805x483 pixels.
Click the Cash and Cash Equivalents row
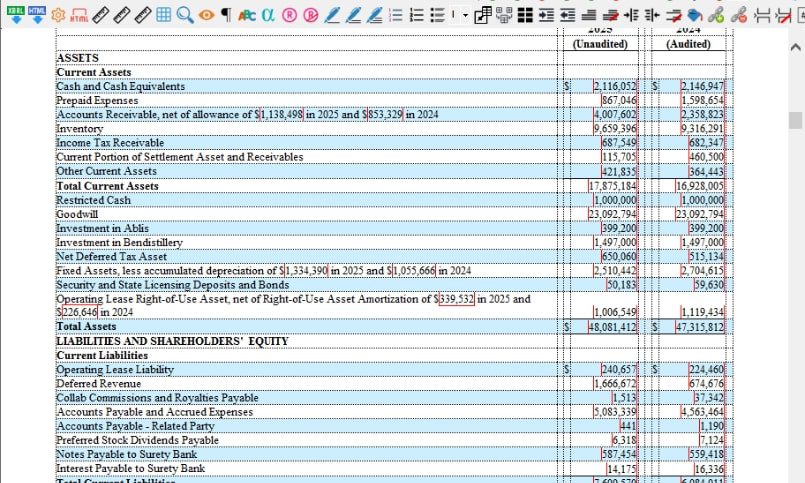(120, 86)
